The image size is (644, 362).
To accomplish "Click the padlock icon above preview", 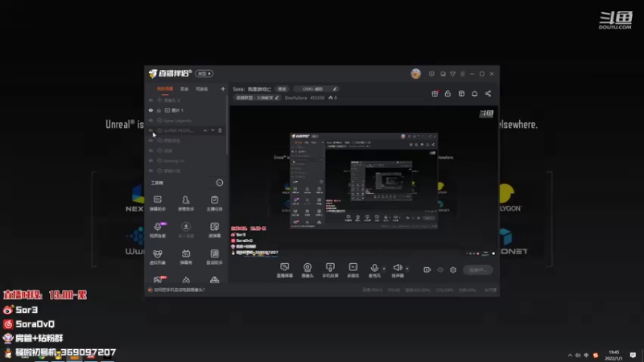I will (448, 93).
